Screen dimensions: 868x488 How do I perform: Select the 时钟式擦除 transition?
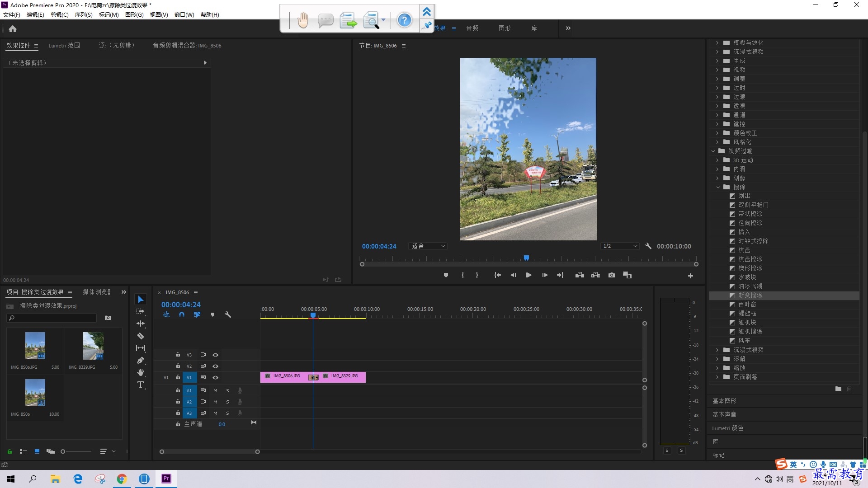784,241
